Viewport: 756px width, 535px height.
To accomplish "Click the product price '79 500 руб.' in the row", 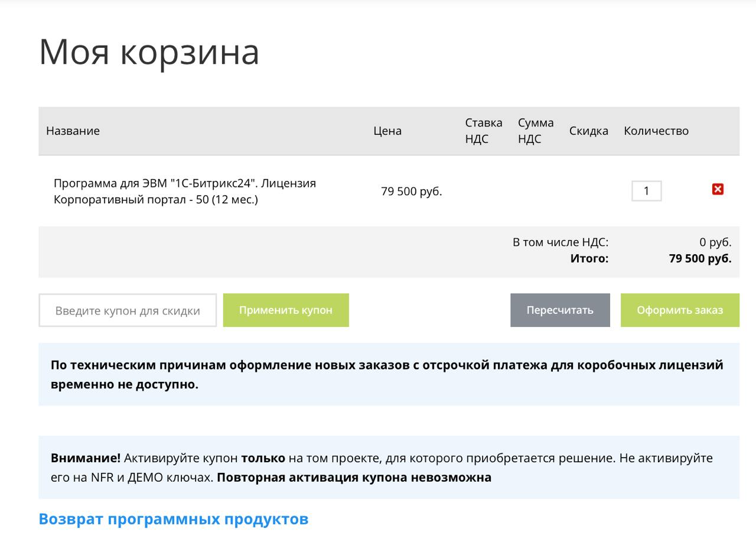I will [x=412, y=192].
